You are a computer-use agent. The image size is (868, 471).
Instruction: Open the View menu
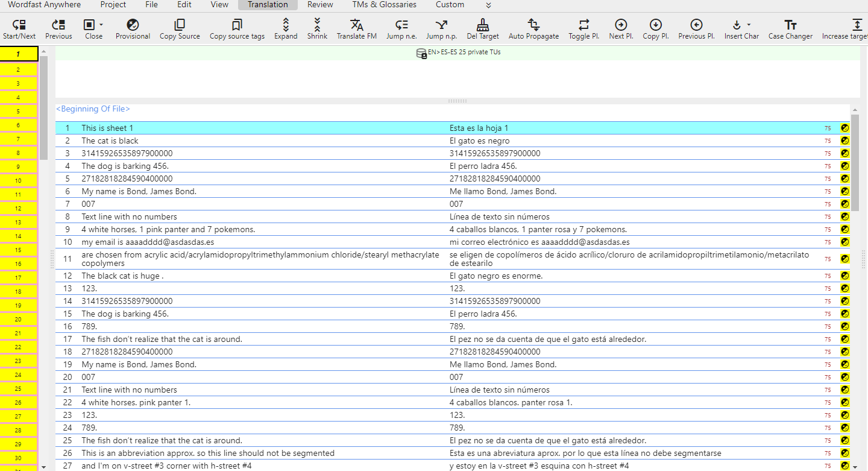[219, 5]
